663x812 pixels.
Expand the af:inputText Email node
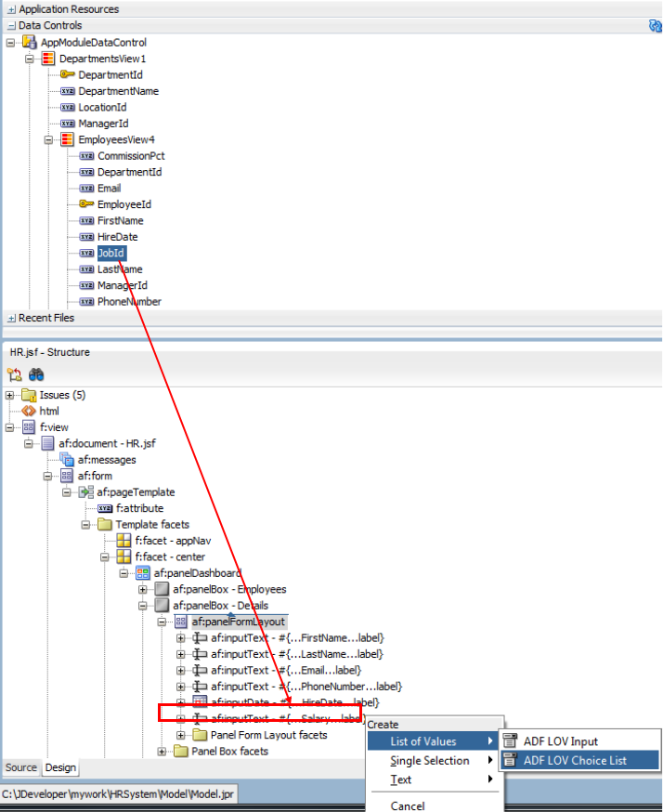[181, 671]
